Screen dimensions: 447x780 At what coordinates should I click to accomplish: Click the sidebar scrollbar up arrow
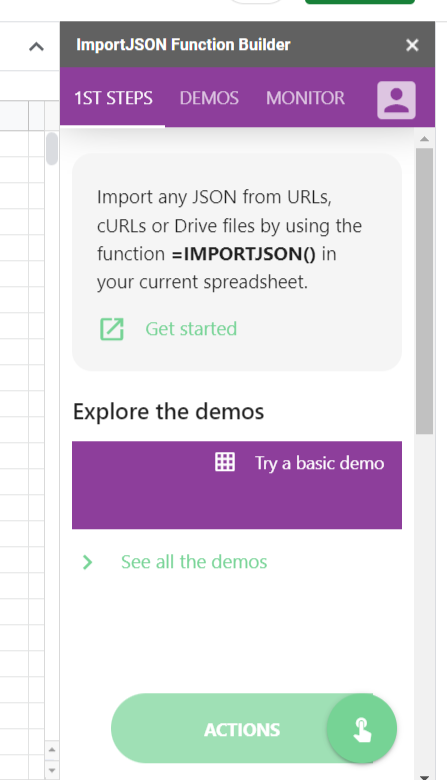[x=424, y=139]
